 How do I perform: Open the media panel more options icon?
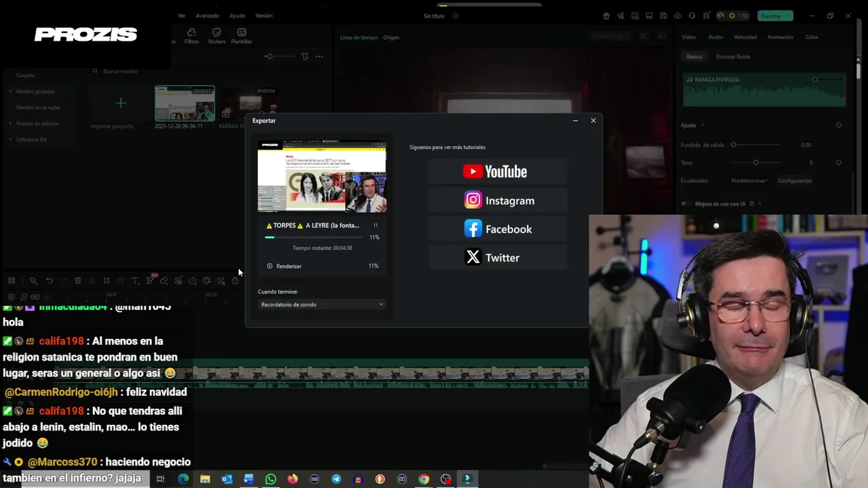point(319,56)
